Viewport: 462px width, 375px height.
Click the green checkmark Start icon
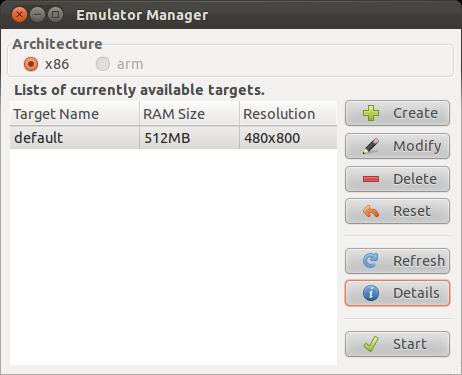coord(371,344)
